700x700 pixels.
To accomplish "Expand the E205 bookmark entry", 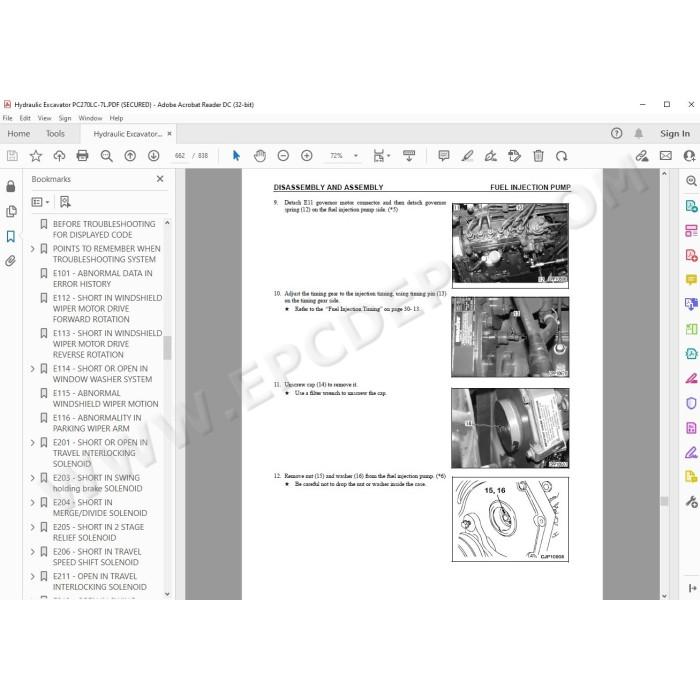I will [33, 527].
